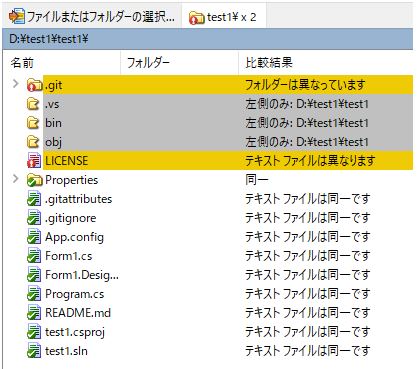The height and width of the screenshot is (369, 417).
Task: Click the .vs left-only folder icon
Action: [x=33, y=104]
